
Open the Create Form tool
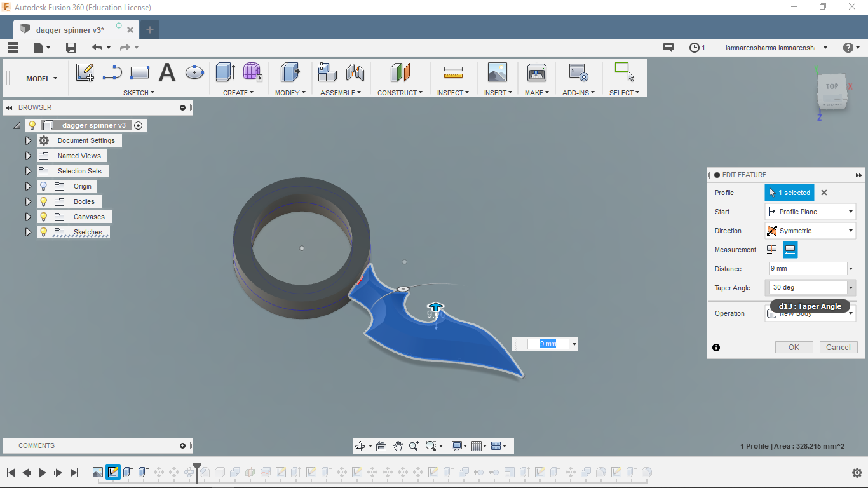[252, 72]
